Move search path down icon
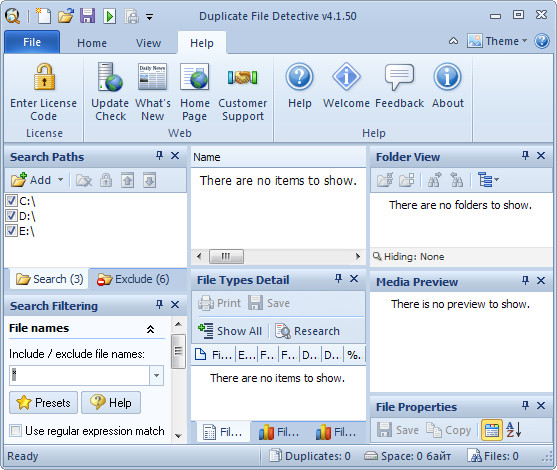This screenshot has height=470, width=557. 150,180
